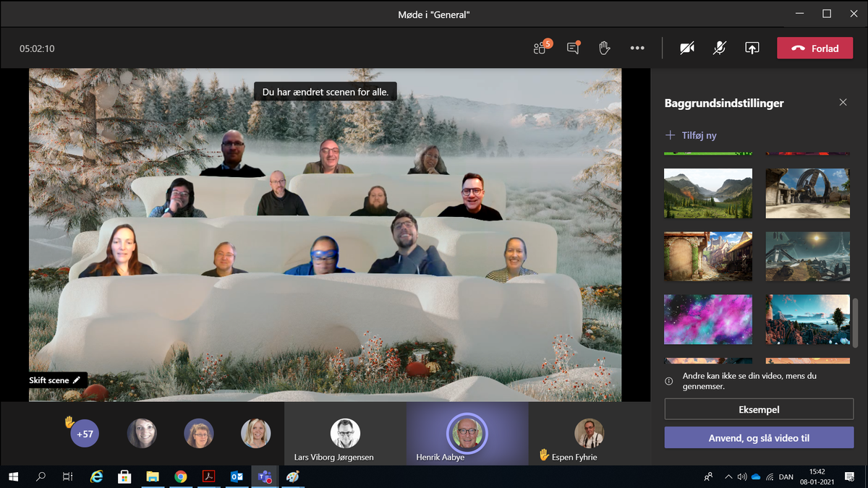Viewport: 868px width, 488px height.
Task: Open the meeting chat icon
Action: click(x=574, y=48)
